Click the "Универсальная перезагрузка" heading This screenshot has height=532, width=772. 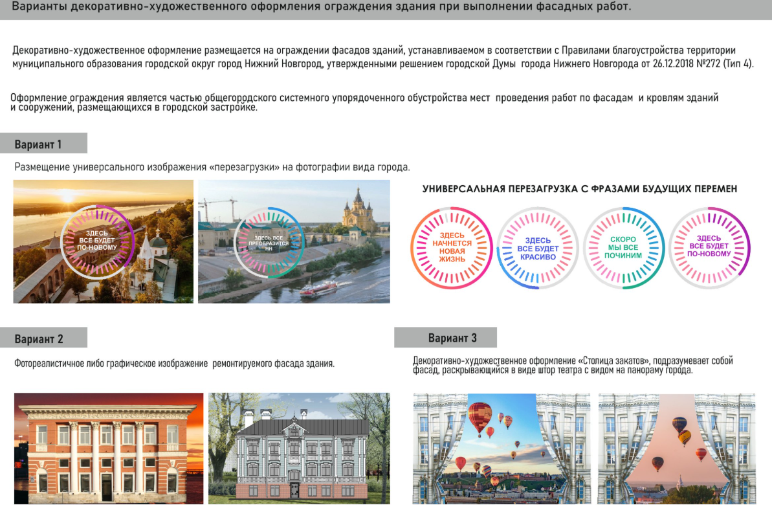click(580, 189)
